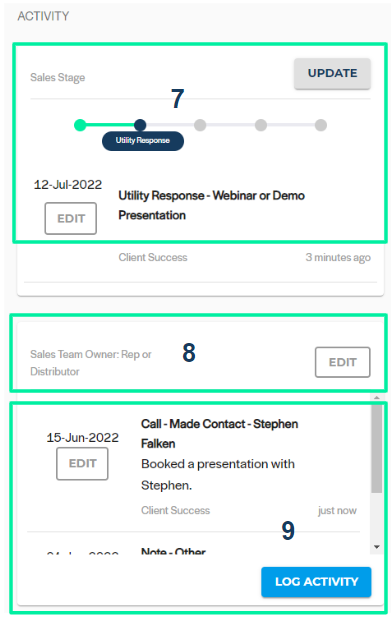The image size is (391, 619).
Task: Click the activity list scrollbar thumb
Action: (377, 448)
